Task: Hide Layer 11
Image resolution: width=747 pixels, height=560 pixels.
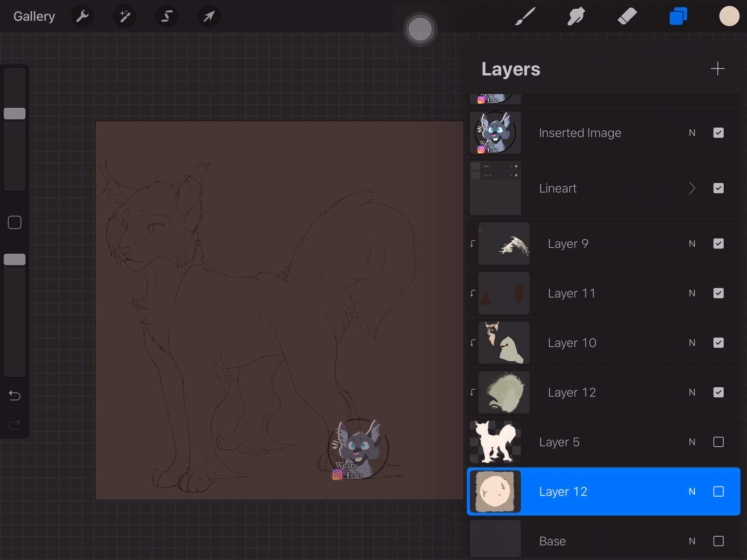Action: coord(718,293)
